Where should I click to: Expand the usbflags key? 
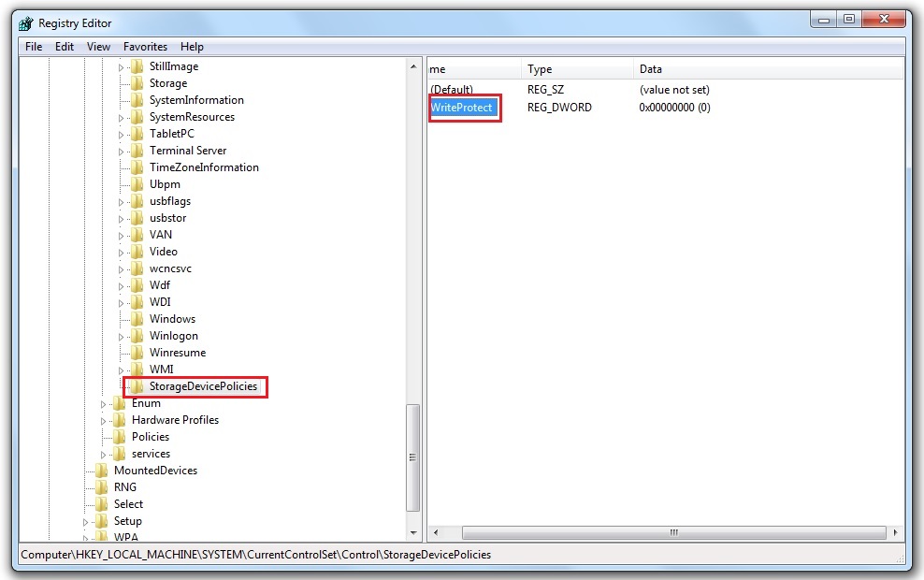pos(121,202)
